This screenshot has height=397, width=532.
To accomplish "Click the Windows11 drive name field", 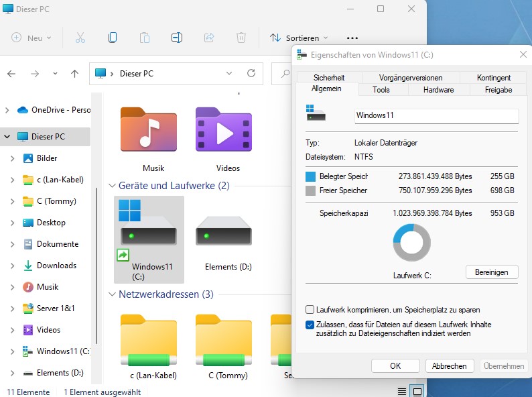I will (436, 115).
